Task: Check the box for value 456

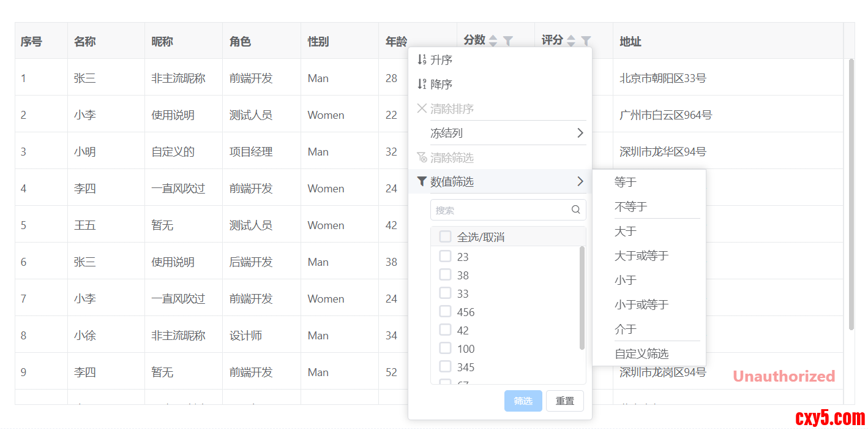Action: coord(445,312)
